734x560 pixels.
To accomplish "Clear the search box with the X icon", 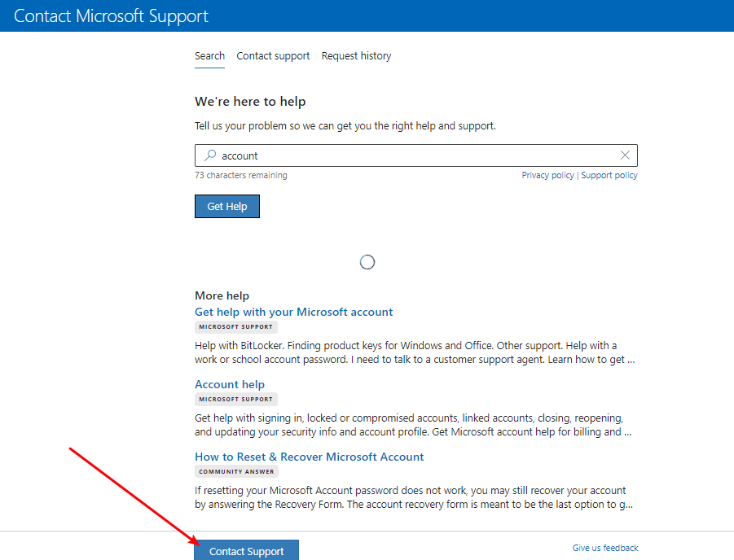I will tap(625, 155).
